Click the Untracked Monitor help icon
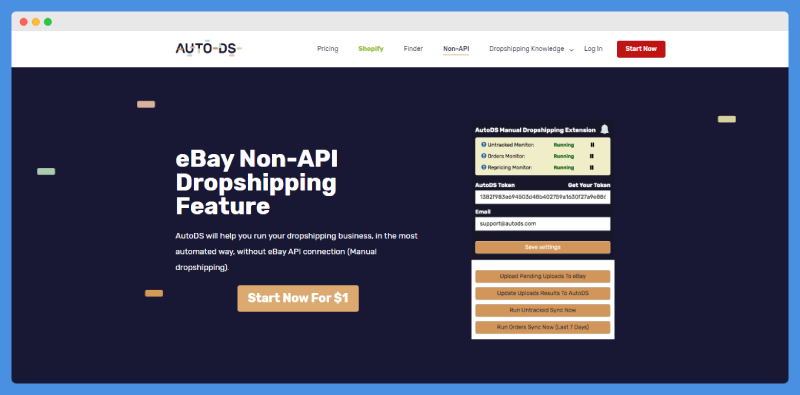This screenshot has width=800, height=395. tap(484, 144)
